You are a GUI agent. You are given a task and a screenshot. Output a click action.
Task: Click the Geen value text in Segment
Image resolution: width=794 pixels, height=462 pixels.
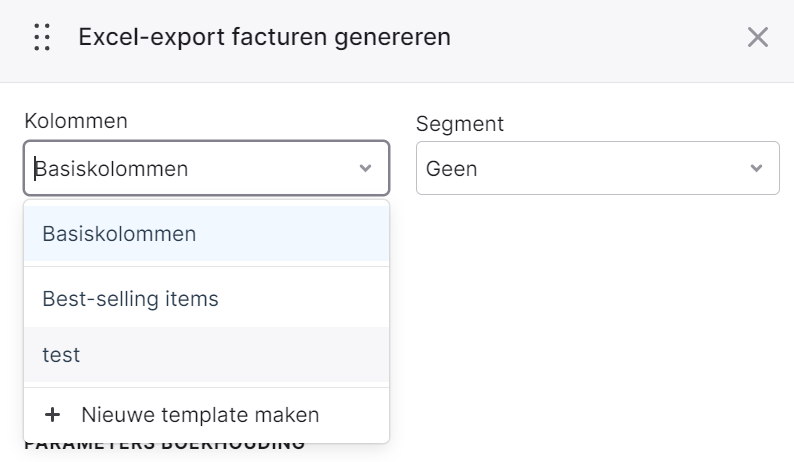[452, 169]
